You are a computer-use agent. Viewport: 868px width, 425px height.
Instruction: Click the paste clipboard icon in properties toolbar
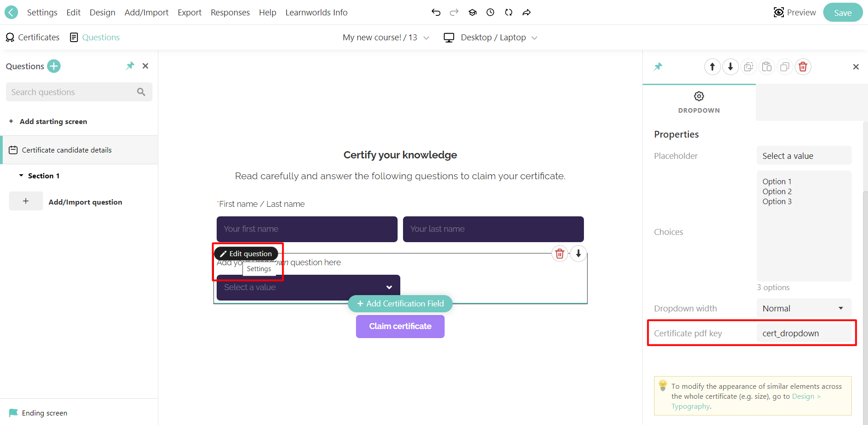767,67
